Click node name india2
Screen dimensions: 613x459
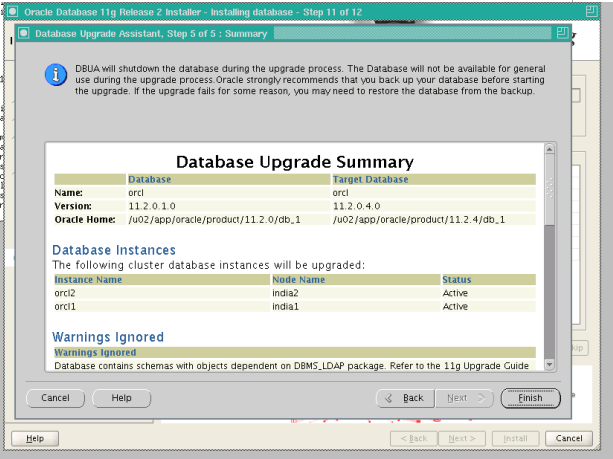pyautogui.click(x=285, y=293)
